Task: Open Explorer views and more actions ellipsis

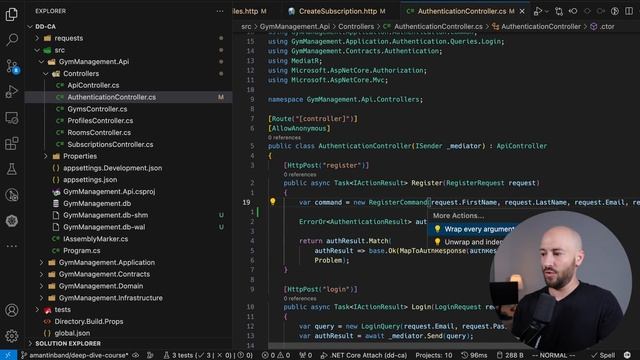Action: (x=220, y=11)
